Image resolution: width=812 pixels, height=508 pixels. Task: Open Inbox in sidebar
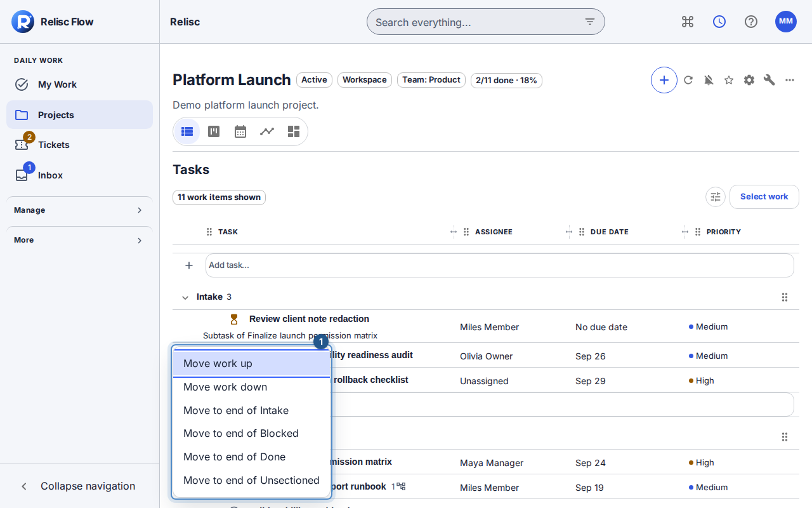point(79,175)
